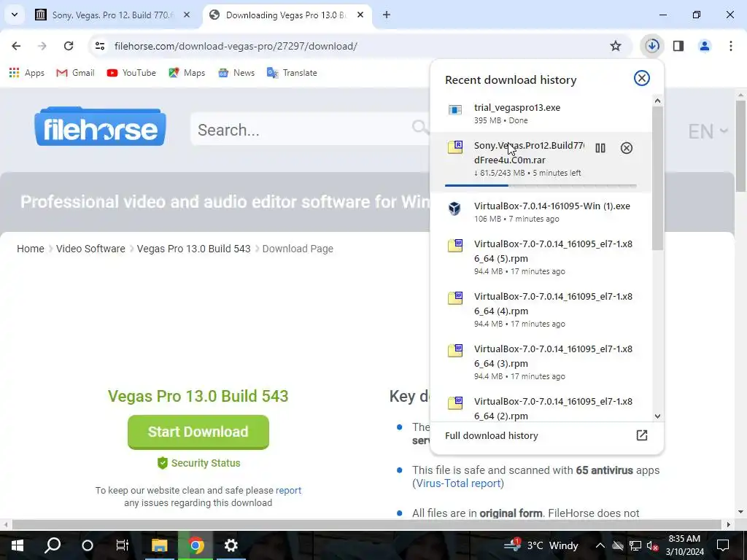This screenshot has height=560, width=747.
Task: Open Vegas Pro 13.0 Build 543 breadcrumb
Action: (x=193, y=249)
